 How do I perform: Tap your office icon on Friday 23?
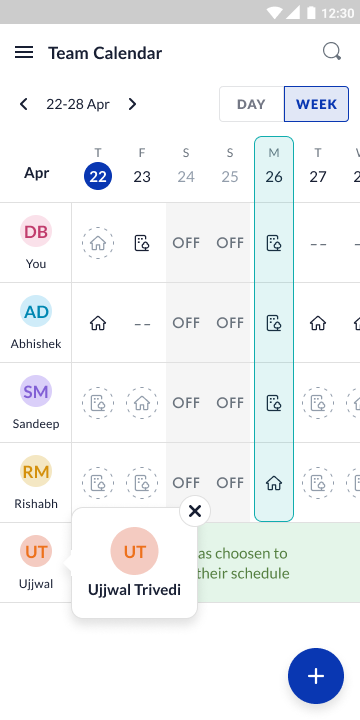(x=142, y=243)
